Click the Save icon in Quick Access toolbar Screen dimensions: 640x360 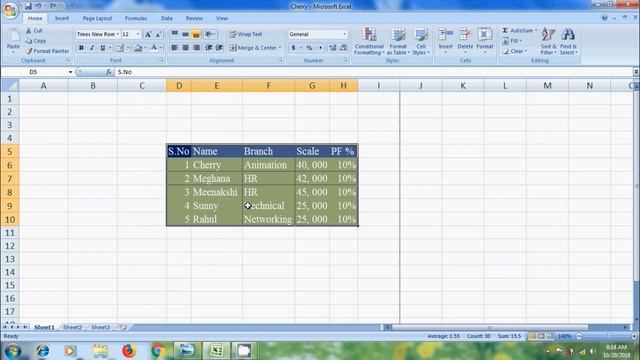[x=28, y=6]
